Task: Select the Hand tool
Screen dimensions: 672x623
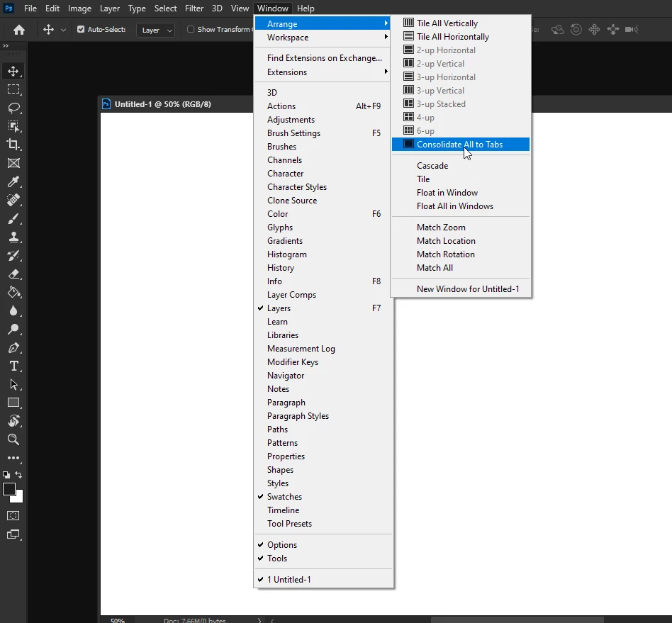Action: [x=13, y=421]
